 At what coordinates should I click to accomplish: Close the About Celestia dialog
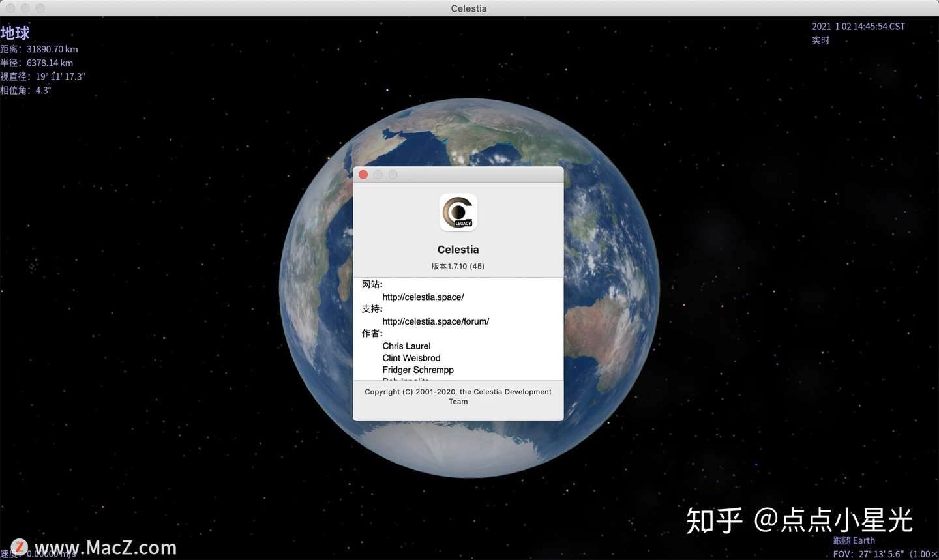tap(363, 174)
